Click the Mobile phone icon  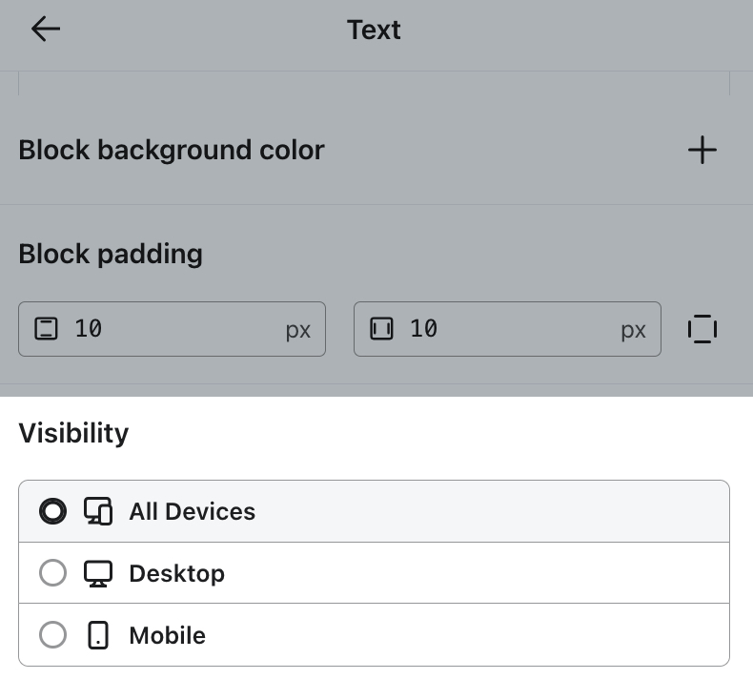pos(98,635)
